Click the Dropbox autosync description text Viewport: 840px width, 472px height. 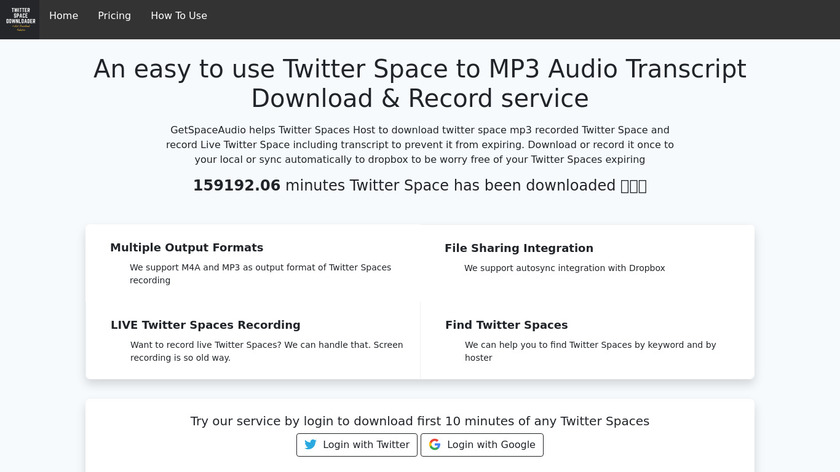564,268
